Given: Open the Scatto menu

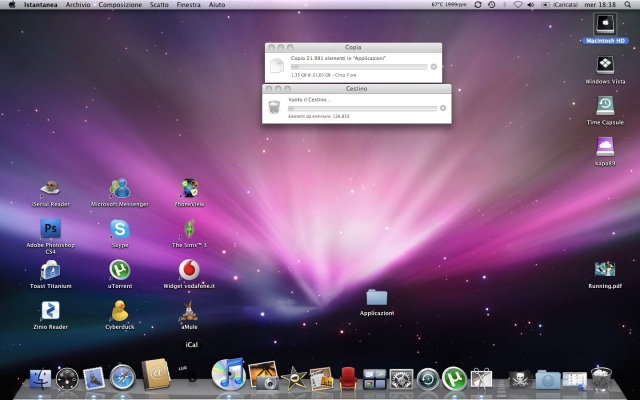Looking at the screenshot, I should coord(159,4).
